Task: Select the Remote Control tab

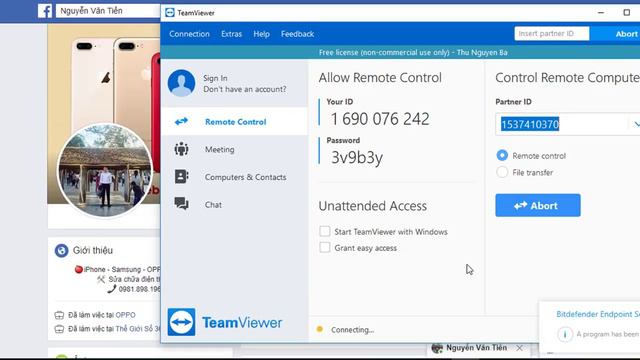Action: pos(234,122)
